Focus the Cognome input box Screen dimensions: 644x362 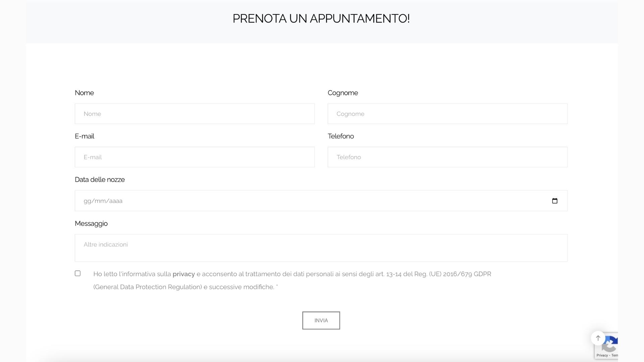pos(447,114)
